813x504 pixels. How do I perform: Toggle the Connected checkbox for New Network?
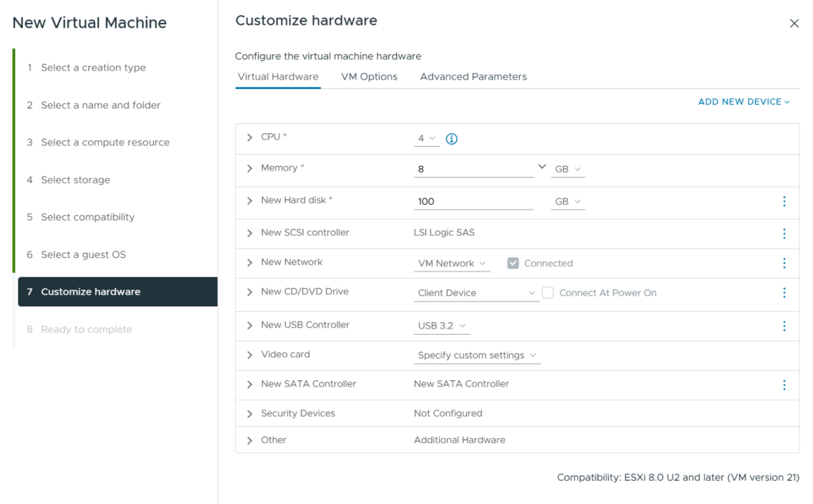click(x=513, y=264)
